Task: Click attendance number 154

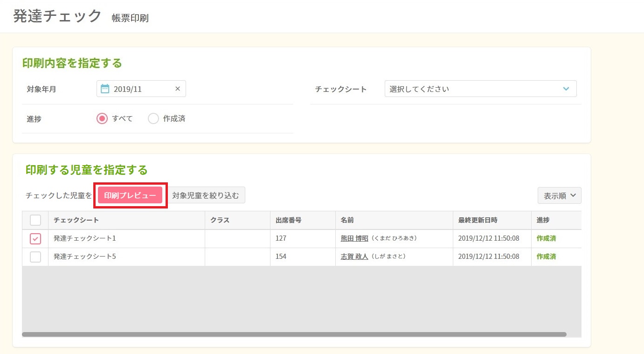Action: click(281, 257)
